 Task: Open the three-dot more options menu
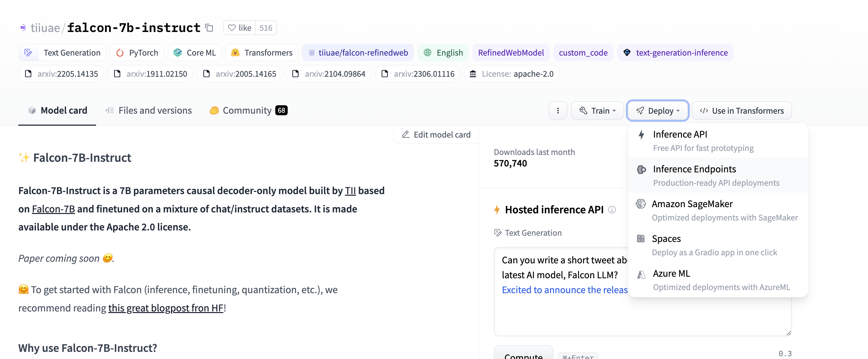pyautogui.click(x=558, y=111)
